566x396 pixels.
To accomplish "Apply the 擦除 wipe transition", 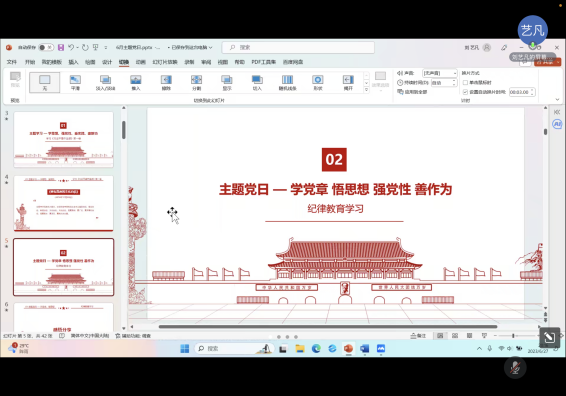I will click(166, 82).
